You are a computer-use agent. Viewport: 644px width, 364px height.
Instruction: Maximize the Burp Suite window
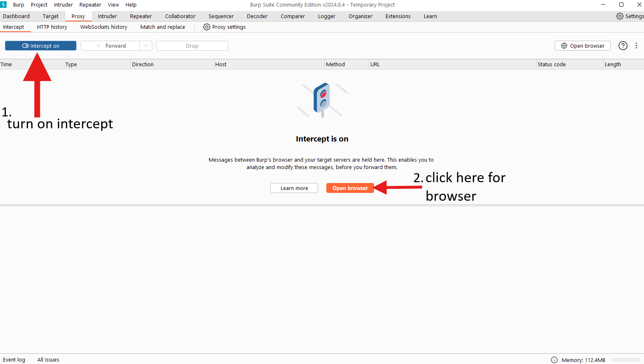pyautogui.click(x=621, y=5)
